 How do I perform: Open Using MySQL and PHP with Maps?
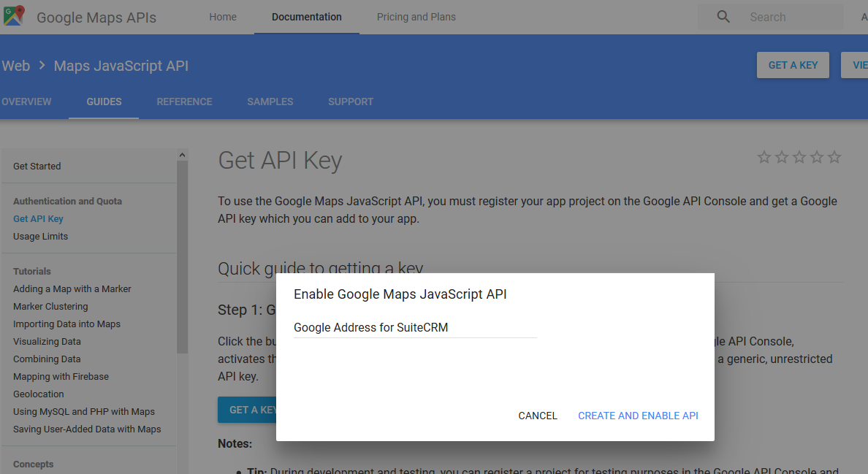(x=84, y=411)
